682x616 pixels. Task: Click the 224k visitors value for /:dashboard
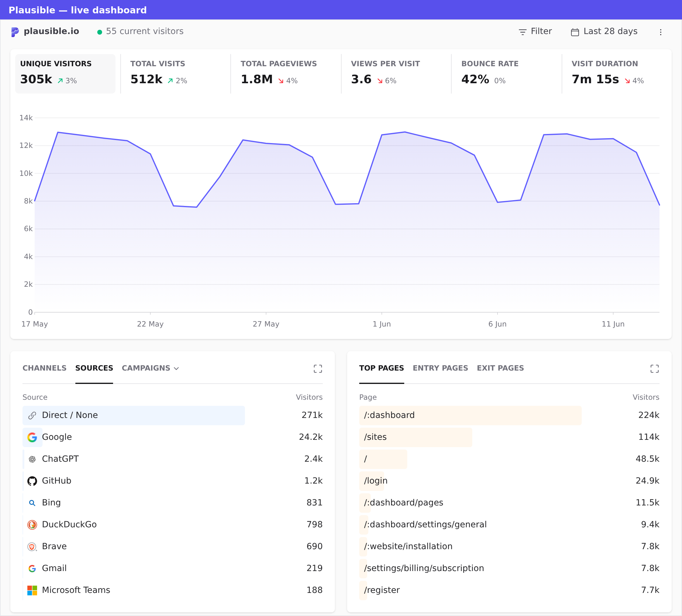(649, 415)
